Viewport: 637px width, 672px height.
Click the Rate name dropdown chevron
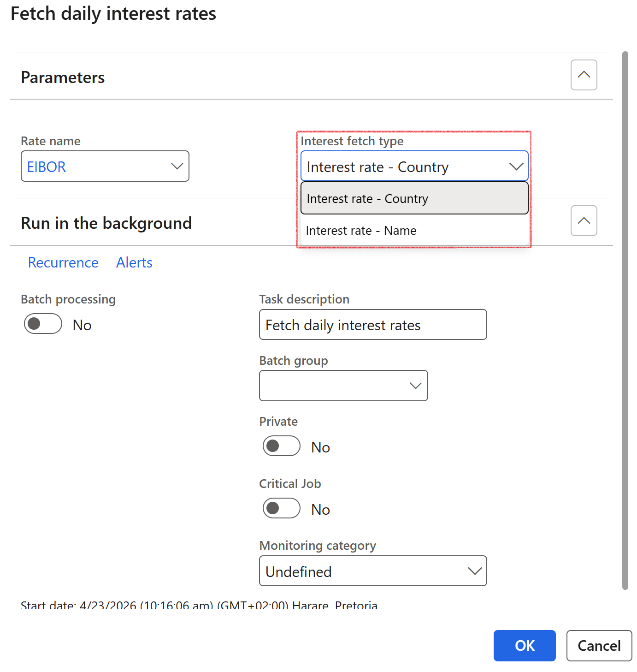[x=177, y=166]
